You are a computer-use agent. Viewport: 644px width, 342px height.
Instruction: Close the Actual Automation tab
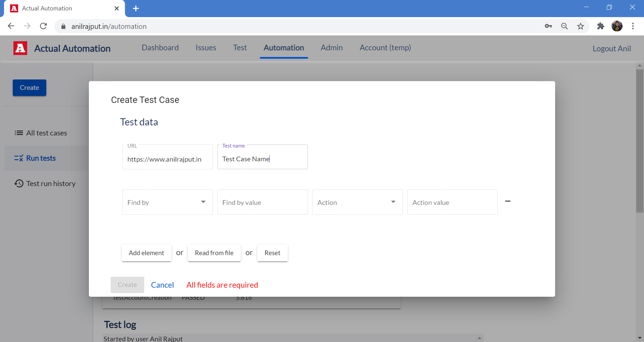point(117,8)
